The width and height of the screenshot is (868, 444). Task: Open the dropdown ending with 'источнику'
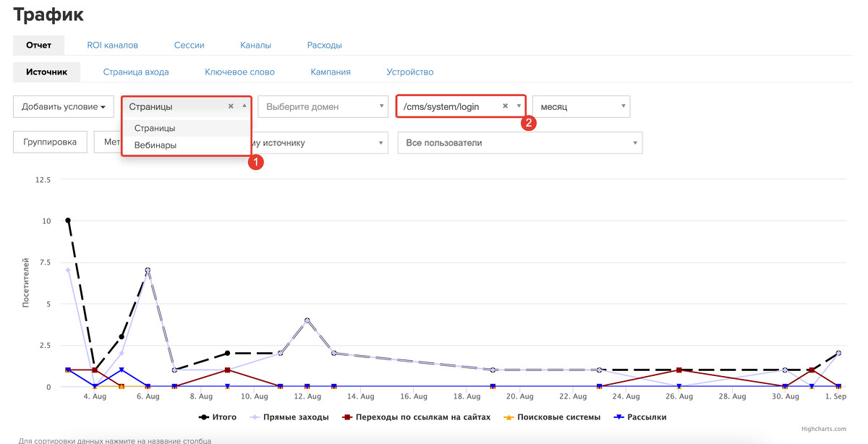(320, 142)
